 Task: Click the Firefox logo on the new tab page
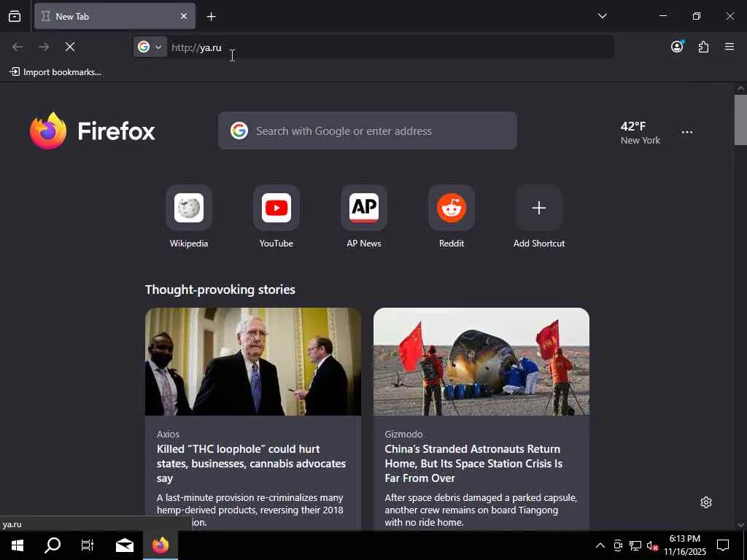click(93, 131)
